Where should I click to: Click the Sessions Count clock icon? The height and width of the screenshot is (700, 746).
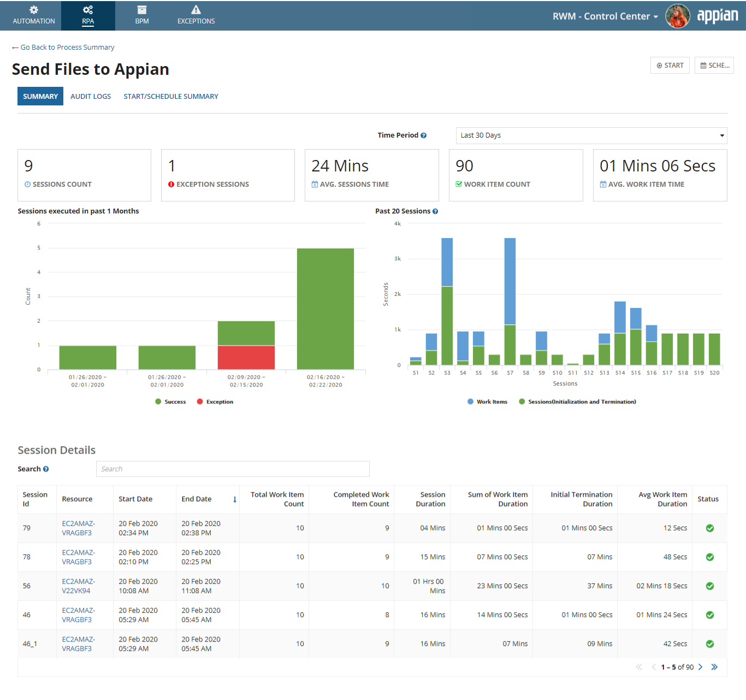click(x=27, y=185)
